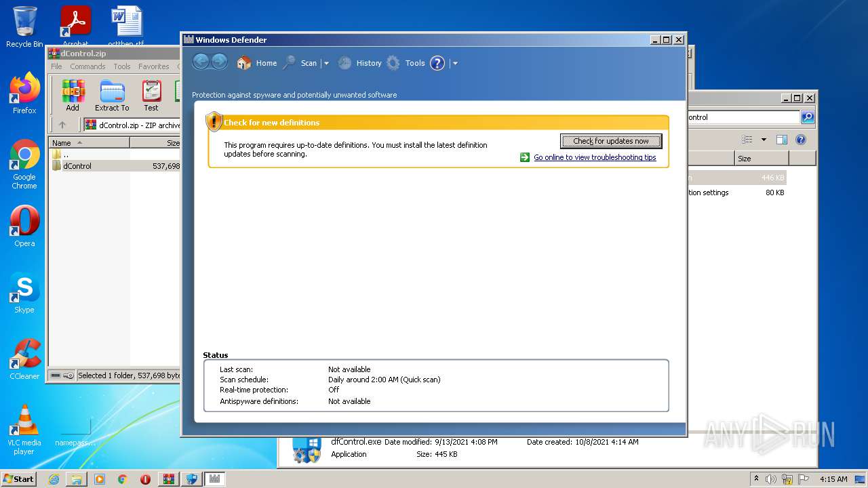Click the Explorer help icon

(x=800, y=140)
